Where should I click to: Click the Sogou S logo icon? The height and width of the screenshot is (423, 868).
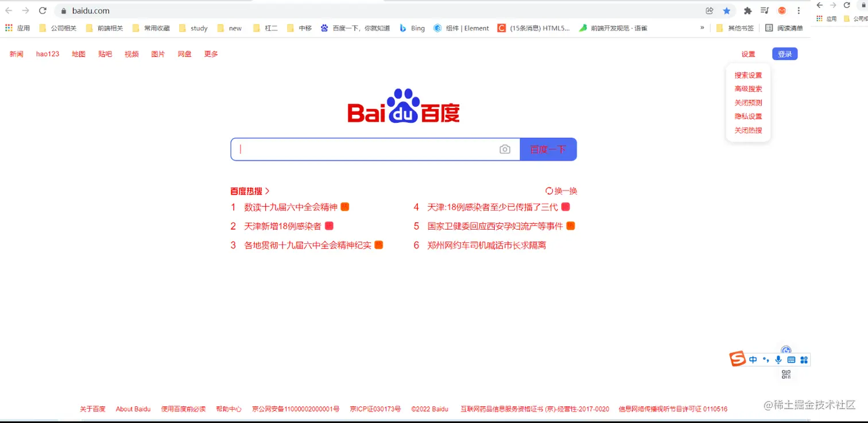738,359
